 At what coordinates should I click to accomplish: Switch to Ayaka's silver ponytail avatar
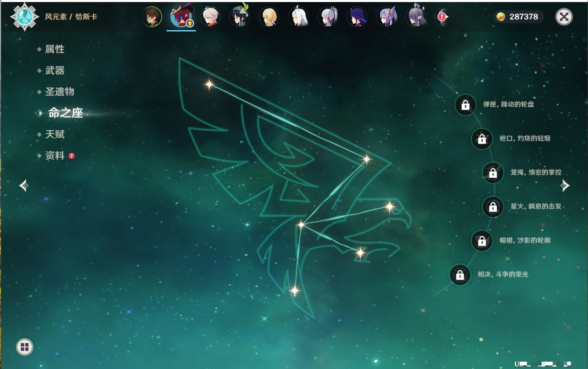pos(328,17)
